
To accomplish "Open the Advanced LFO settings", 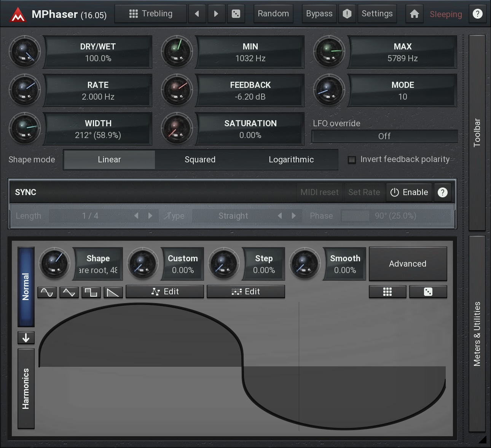I will pos(408,264).
